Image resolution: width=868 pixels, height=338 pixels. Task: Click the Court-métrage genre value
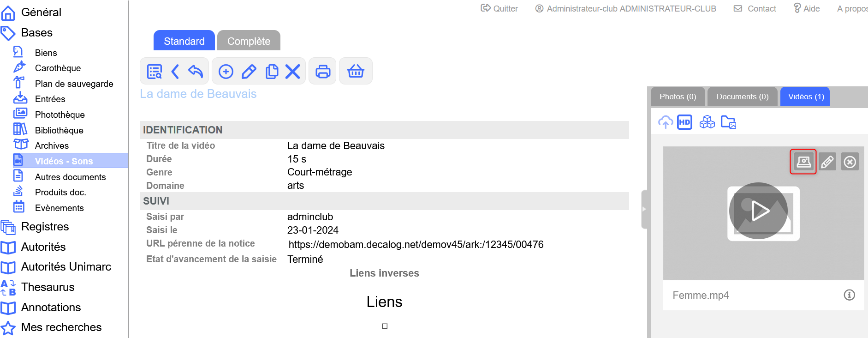pos(320,172)
